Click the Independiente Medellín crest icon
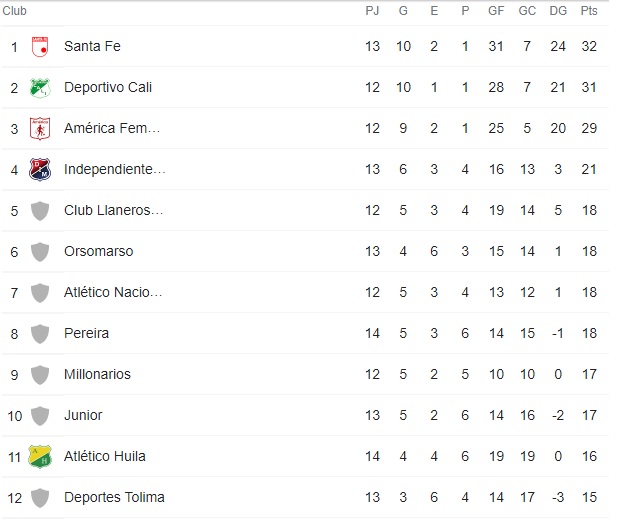The height and width of the screenshot is (525, 630). tap(40, 169)
